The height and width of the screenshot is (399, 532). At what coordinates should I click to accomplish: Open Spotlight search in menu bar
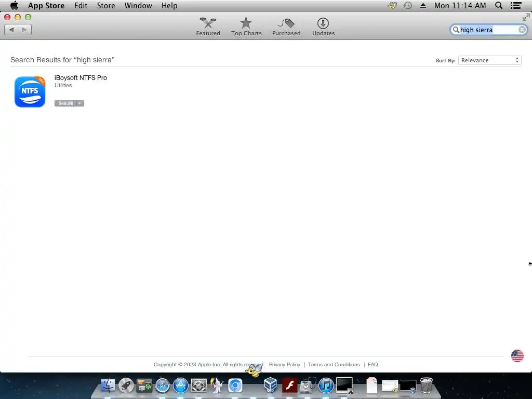pyautogui.click(x=499, y=5)
